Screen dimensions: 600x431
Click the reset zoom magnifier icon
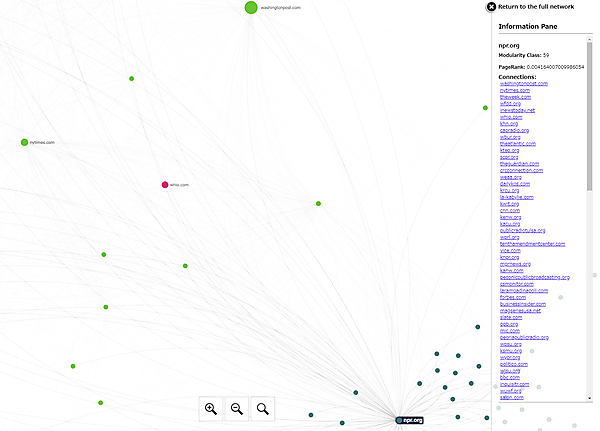[x=263, y=407]
